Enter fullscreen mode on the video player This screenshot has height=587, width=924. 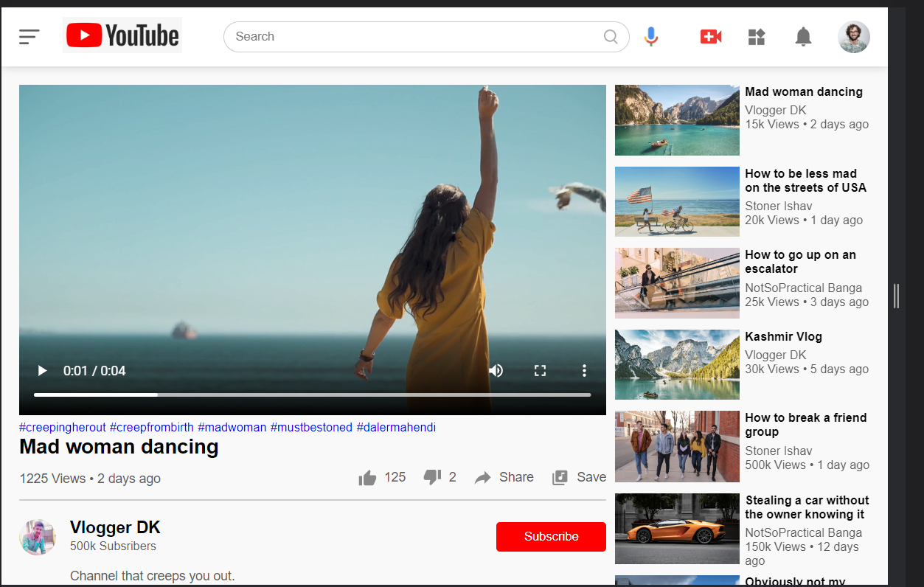pos(540,370)
